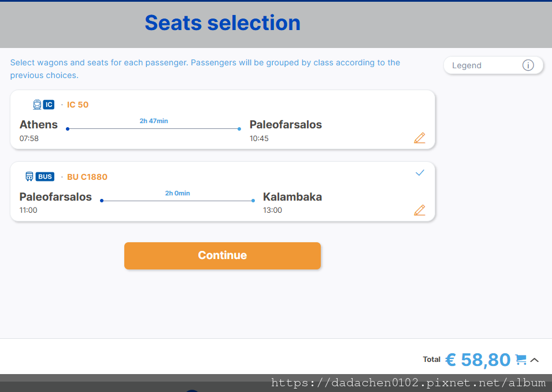Click the IC 50 train number
The width and height of the screenshot is (552, 392).
click(x=78, y=105)
